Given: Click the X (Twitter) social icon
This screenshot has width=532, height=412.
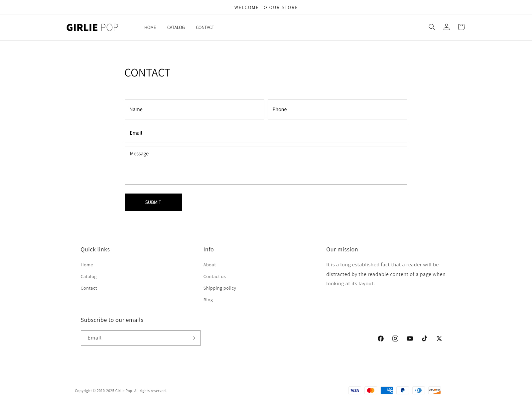Looking at the screenshot, I should [439, 339].
